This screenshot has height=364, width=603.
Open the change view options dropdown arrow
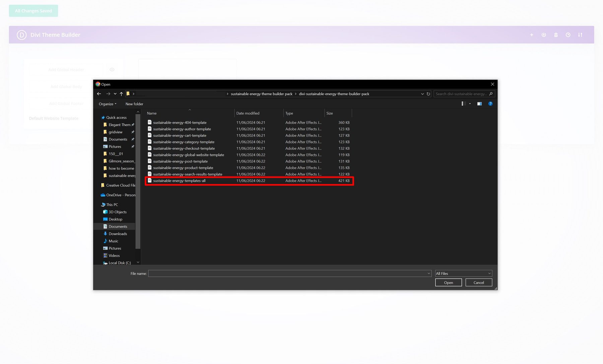point(470,104)
